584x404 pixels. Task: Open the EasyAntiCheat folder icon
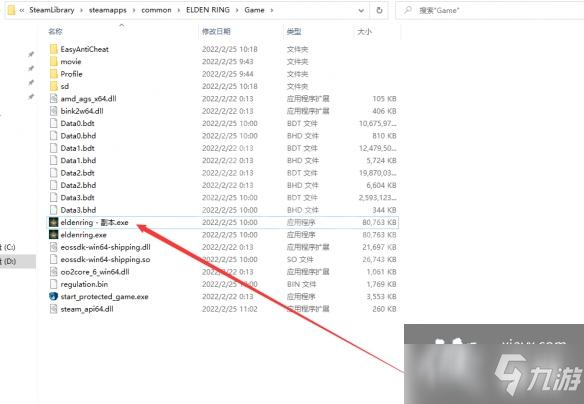point(54,49)
